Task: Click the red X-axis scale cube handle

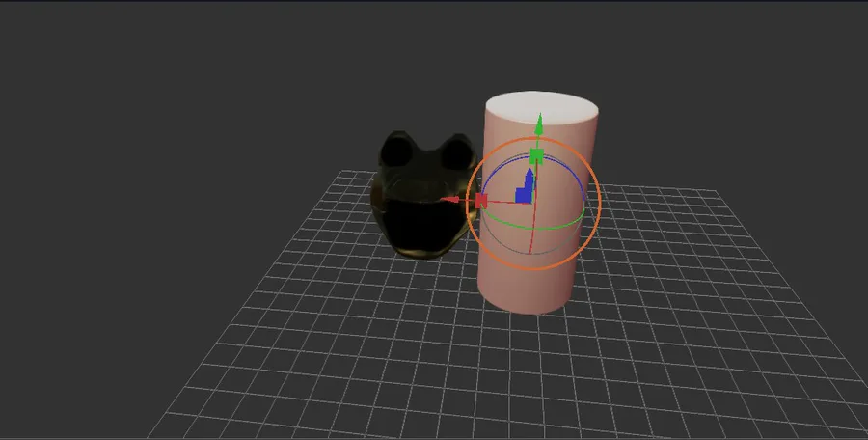Action: 480,201
